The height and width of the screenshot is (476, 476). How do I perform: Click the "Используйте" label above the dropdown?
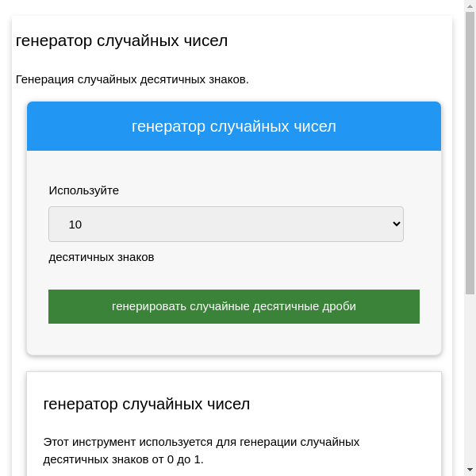84,190
